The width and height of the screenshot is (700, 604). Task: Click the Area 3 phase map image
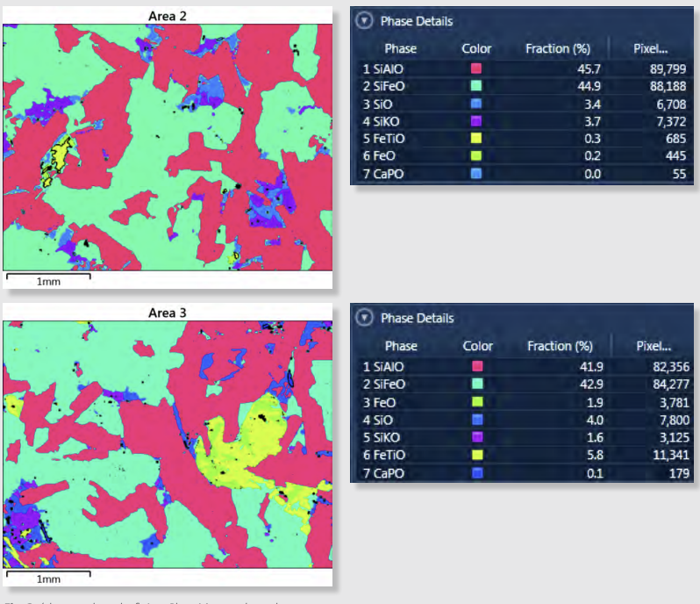168,444
